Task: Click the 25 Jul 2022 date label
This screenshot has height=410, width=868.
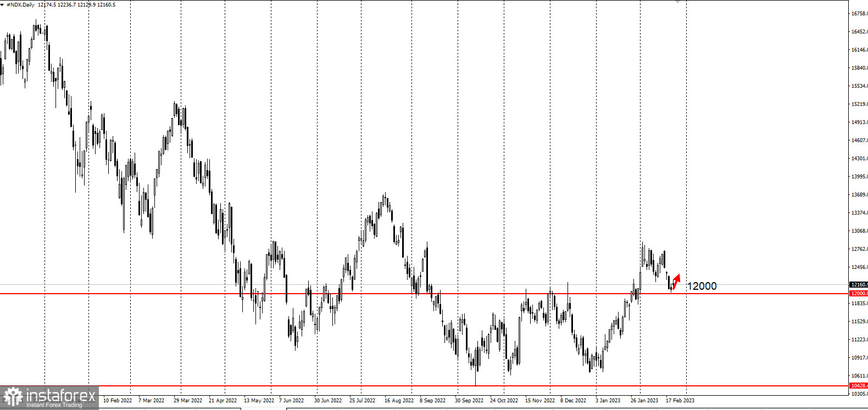Action: pos(362,401)
